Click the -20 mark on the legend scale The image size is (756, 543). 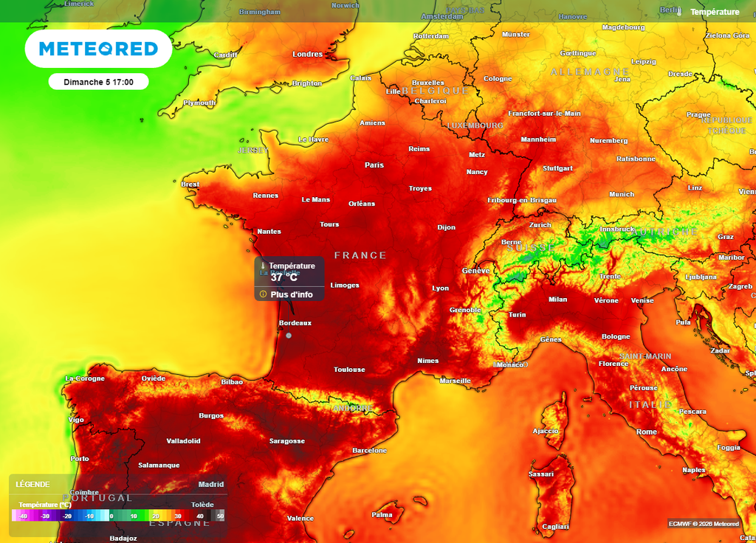67,516
